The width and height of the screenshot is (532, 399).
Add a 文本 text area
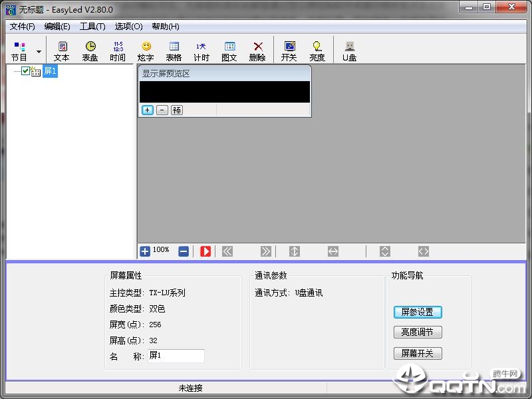62,51
